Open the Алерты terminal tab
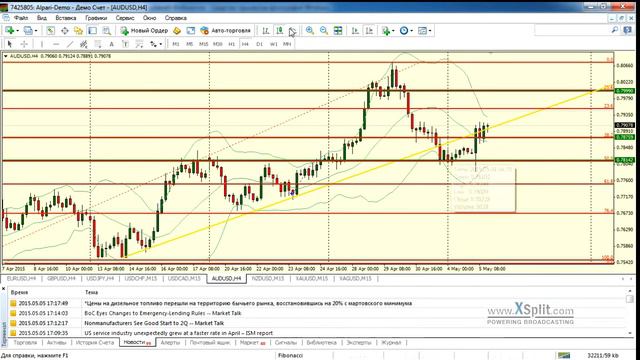Viewport: 640px width, 360px height. [x=170, y=342]
